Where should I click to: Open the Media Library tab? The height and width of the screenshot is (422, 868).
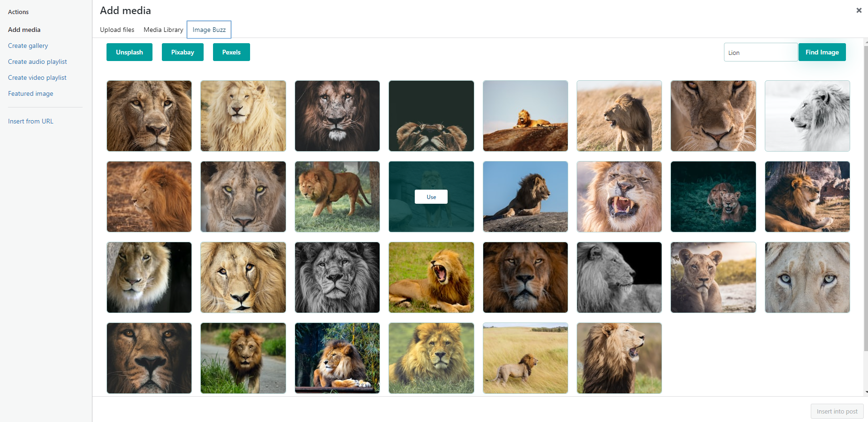point(163,30)
